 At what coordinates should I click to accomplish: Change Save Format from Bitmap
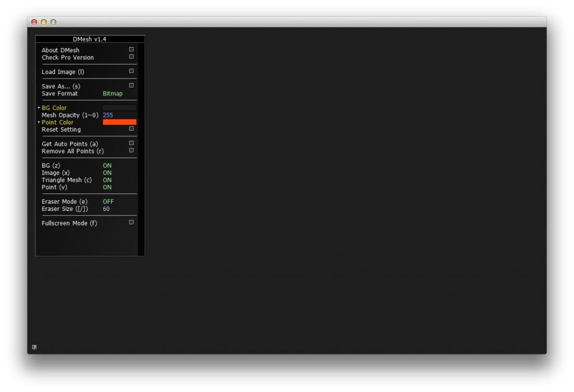tap(112, 94)
